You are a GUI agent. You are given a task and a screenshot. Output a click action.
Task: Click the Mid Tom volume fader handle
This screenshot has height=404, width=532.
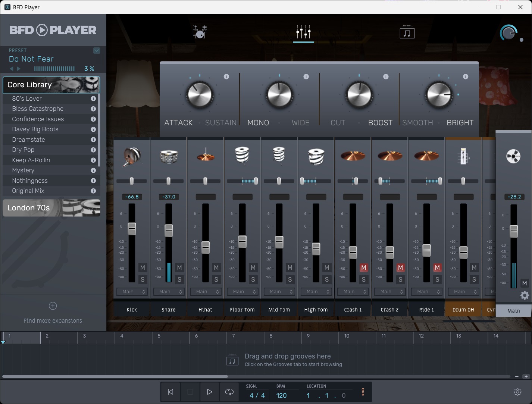(279, 242)
